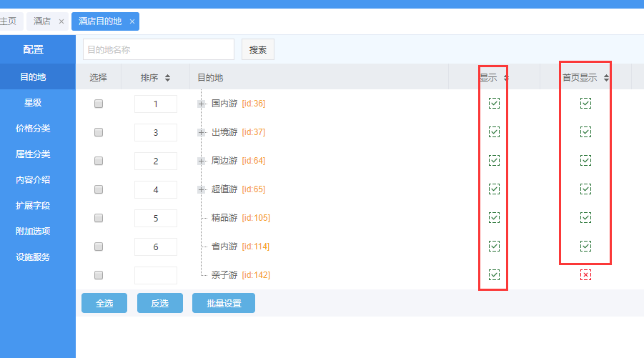
Task: Expand the 国内游 tree node
Action: tap(201, 104)
